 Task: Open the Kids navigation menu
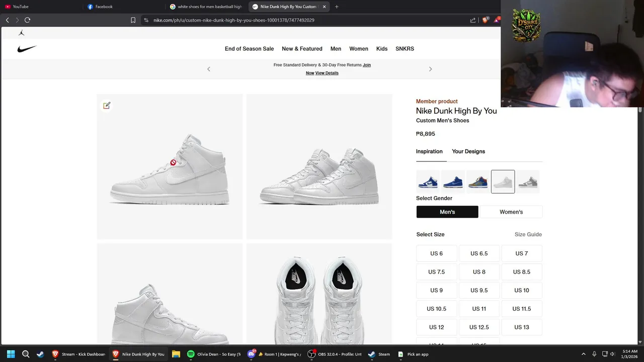382,49
